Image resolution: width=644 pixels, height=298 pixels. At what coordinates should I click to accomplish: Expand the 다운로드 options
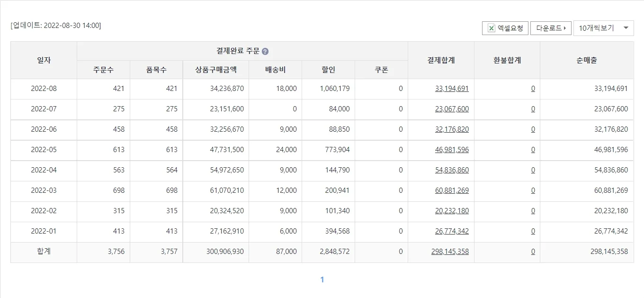tap(551, 28)
